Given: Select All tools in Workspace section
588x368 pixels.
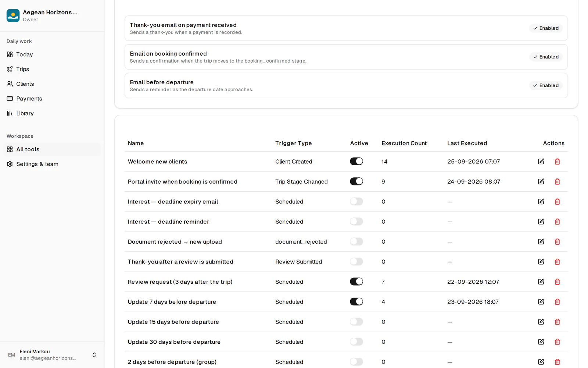Looking at the screenshot, I should pyautogui.click(x=52, y=149).
